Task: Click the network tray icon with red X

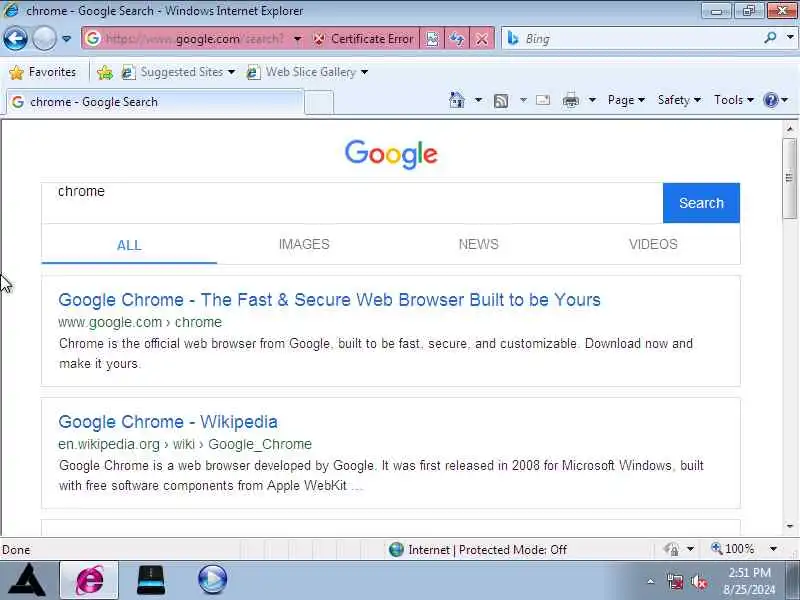Action: point(675,582)
